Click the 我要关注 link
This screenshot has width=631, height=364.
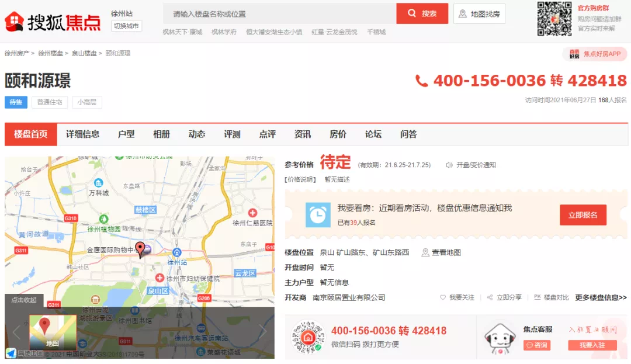tap(462, 297)
